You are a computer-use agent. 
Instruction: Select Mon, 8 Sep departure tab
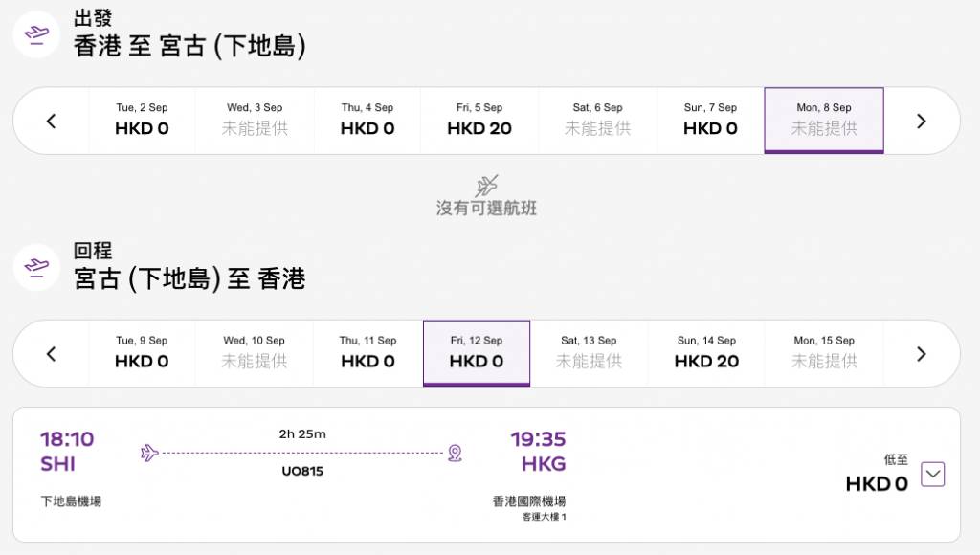pos(823,121)
